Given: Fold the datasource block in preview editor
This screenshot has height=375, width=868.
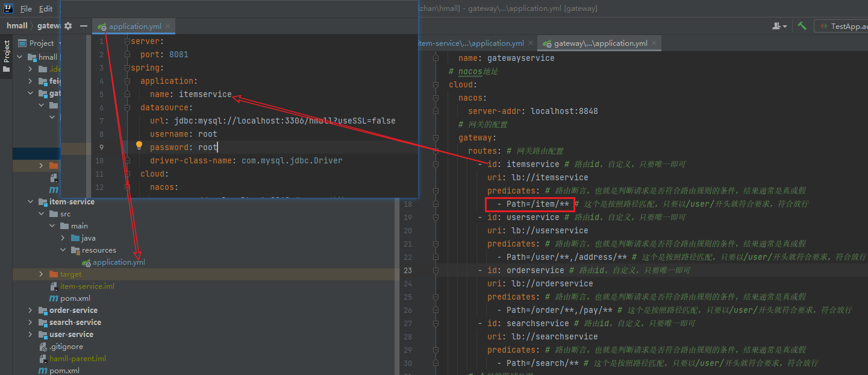Looking at the screenshot, I should click(x=127, y=107).
